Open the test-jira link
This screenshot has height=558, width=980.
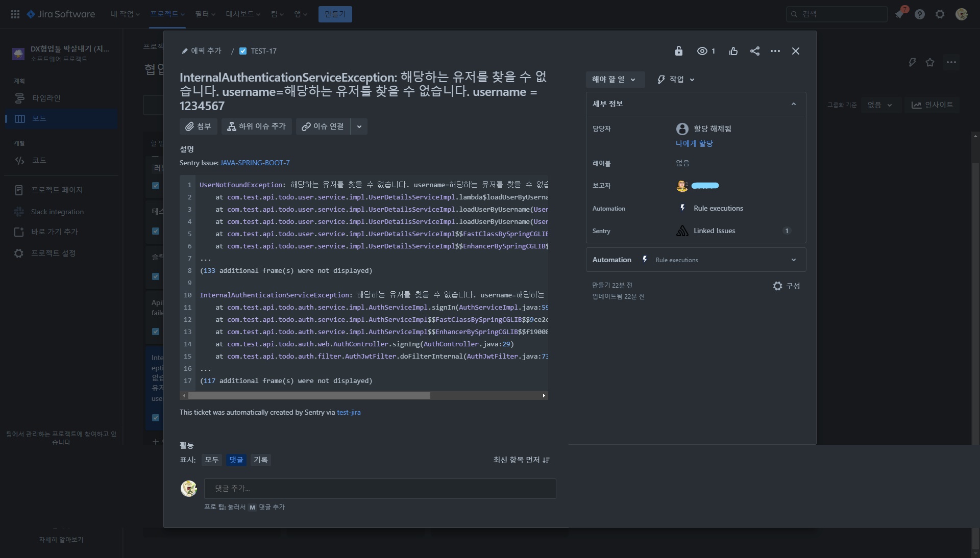point(349,413)
